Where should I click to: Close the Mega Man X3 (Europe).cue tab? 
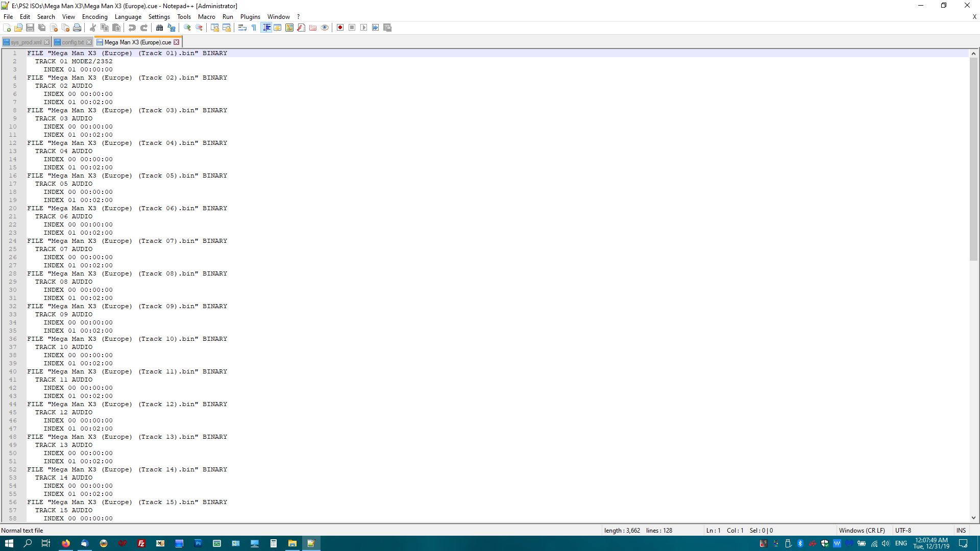tap(177, 42)
